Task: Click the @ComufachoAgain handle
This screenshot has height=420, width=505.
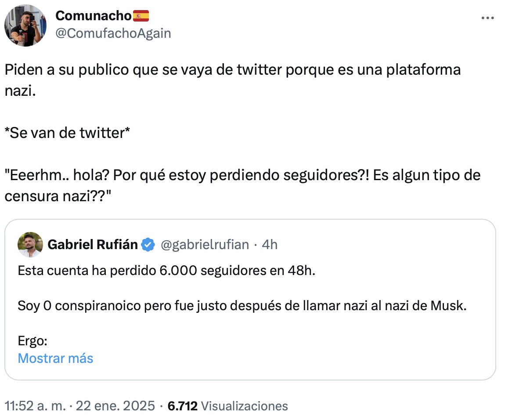Action: [113, 33]
